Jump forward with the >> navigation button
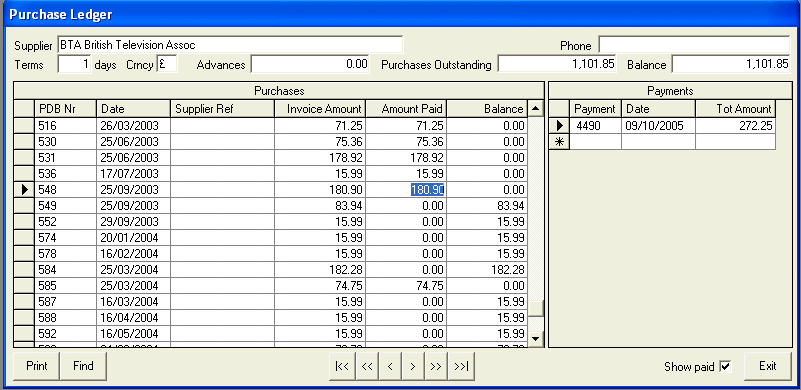Screen dimensions: 801x390 [x=436, y=366]
